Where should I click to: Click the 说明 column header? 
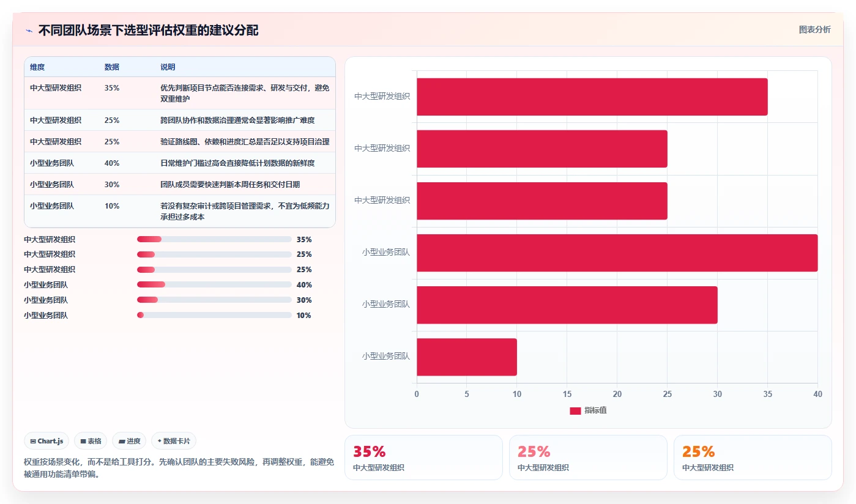point(168,67)
